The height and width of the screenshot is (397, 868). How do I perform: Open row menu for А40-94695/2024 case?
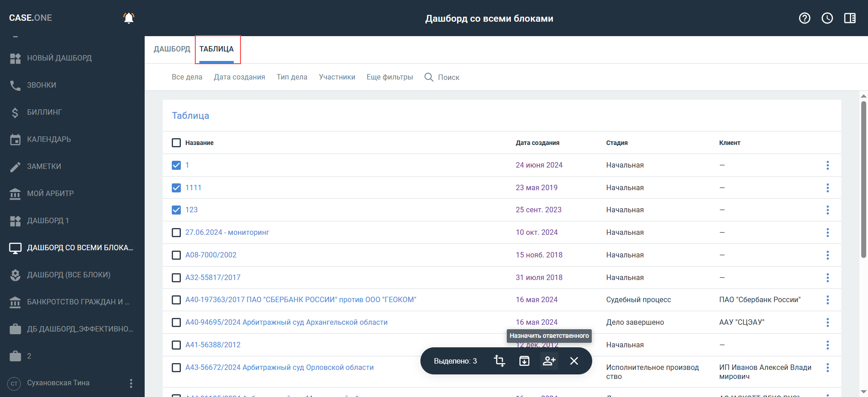(828, 322)
